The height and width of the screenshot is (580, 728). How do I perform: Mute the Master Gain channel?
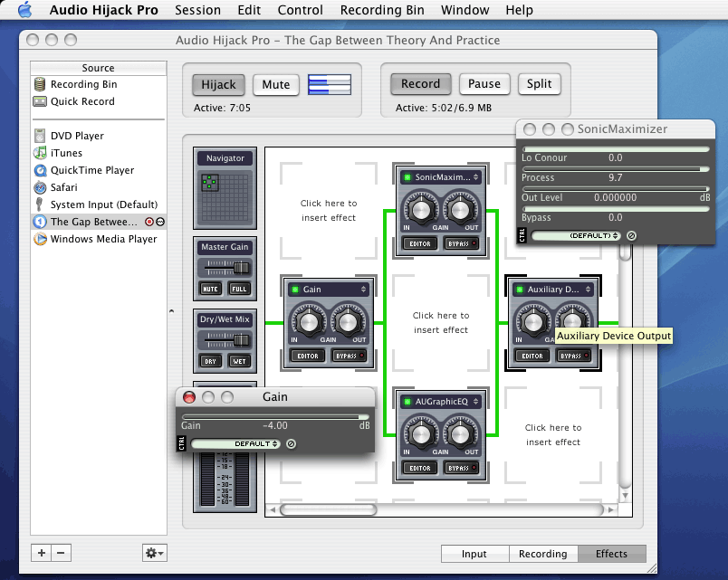[x=210, y=289]
